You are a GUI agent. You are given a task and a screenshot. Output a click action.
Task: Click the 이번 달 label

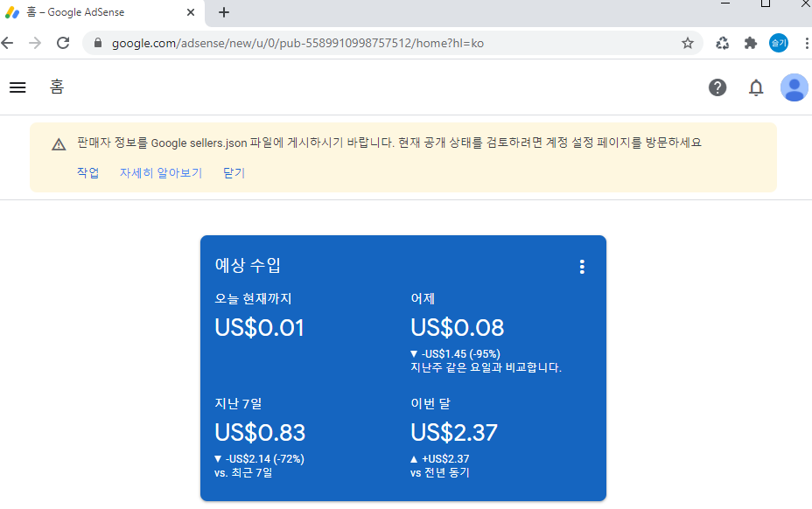[x=430, y=403]
